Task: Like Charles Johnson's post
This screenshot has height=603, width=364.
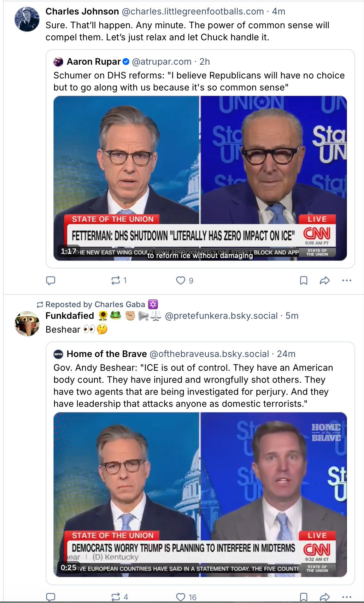Action: (x=181, y=281)
